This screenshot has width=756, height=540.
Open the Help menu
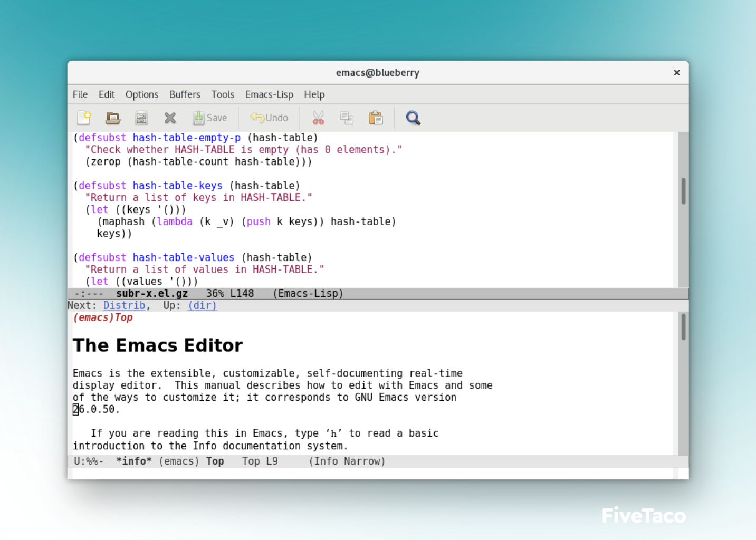pyautogui.click(x=314, y=94)
